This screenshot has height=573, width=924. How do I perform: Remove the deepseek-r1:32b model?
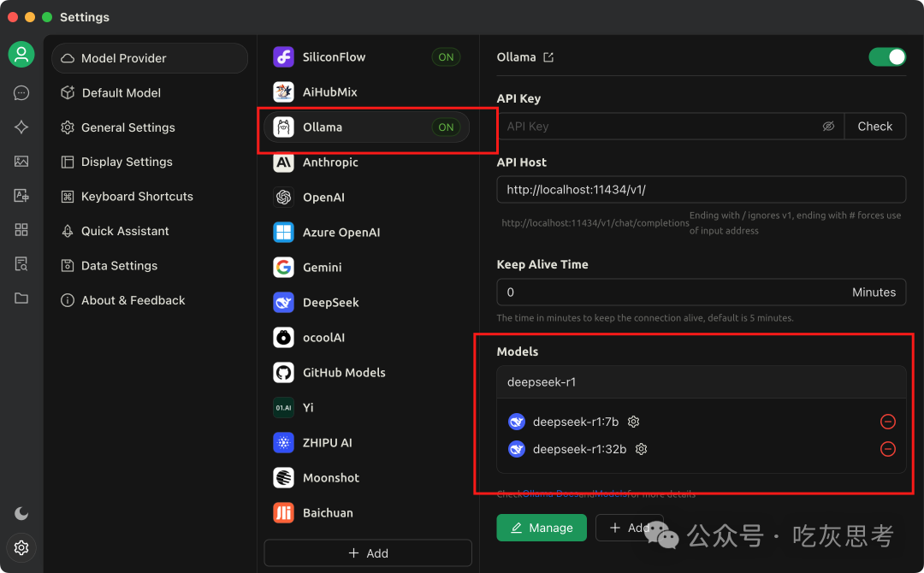(x=887, y=449)
